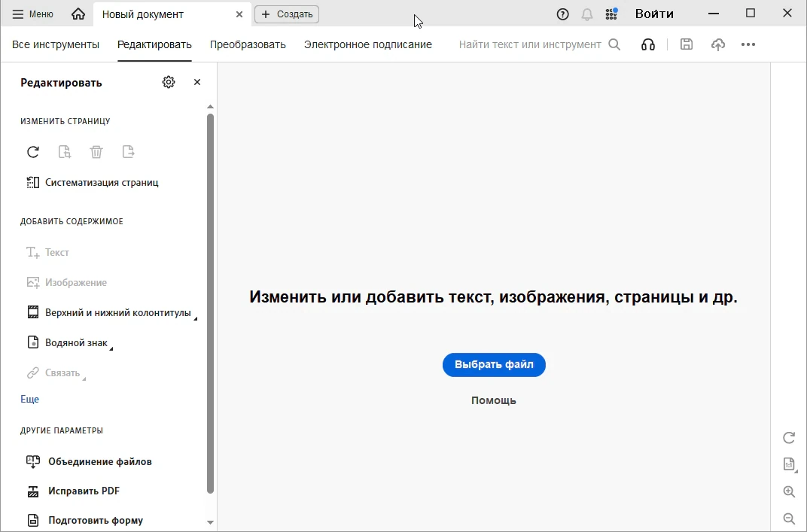Viewport: 807px width, 532px height.
Task: Open Объединение файлов tool
Action: coord(89,461)
